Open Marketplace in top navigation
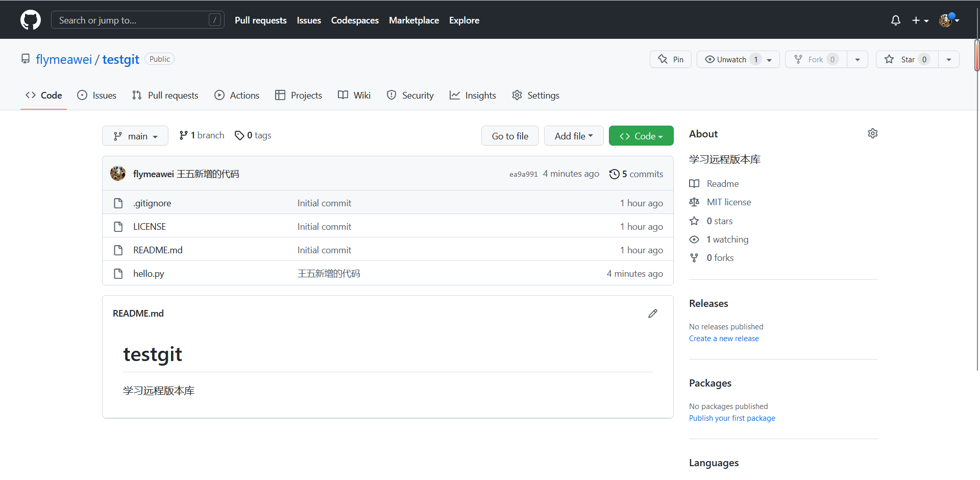The width and height of the screenshot is (980, 480). pos(414,20)
